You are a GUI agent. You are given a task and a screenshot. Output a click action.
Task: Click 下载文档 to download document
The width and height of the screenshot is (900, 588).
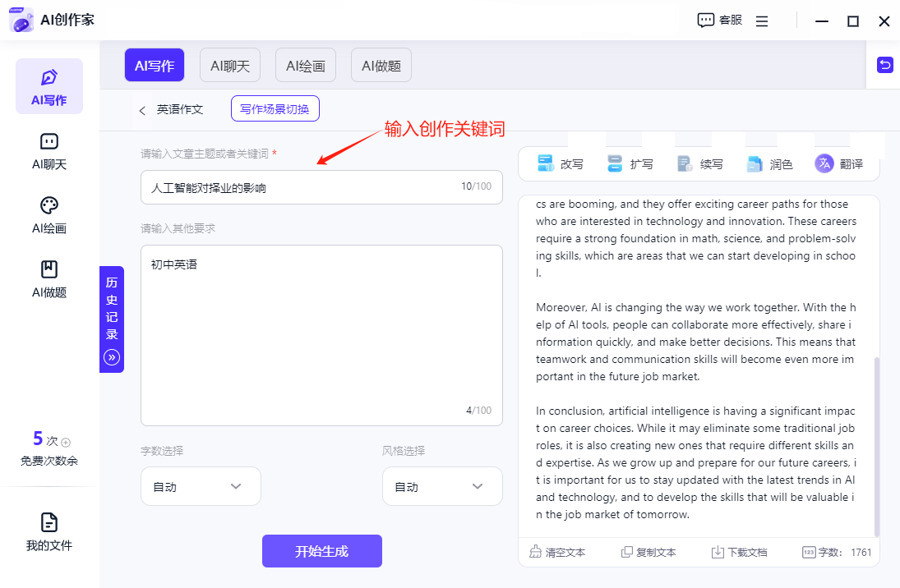(739, 552)
